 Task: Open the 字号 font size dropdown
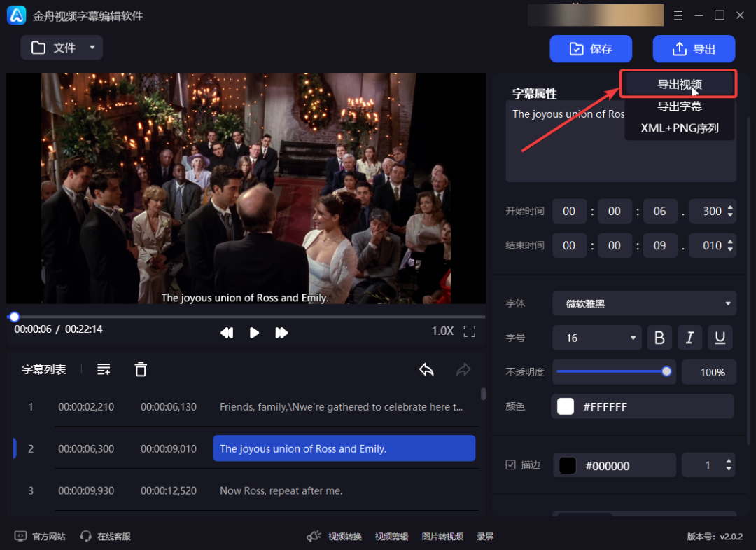(597, 338)
